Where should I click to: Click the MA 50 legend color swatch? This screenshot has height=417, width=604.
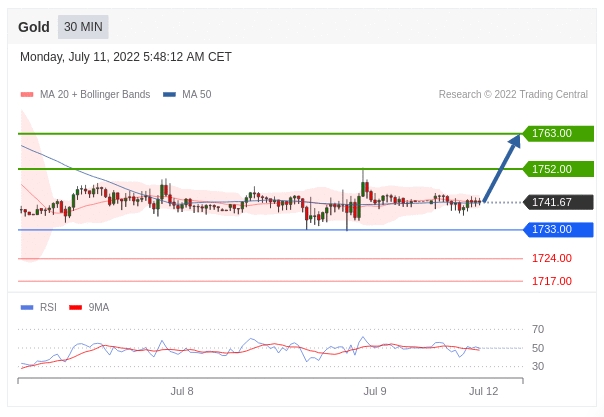click(x=169, y=94)
